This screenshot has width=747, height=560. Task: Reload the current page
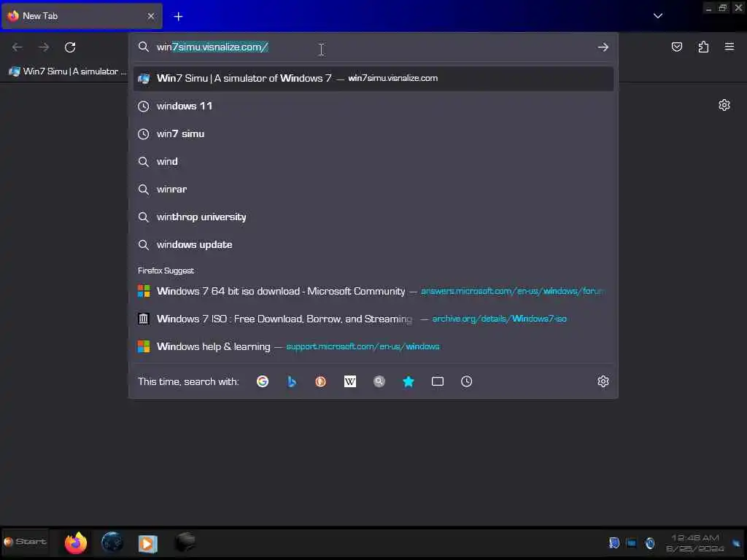70,47
